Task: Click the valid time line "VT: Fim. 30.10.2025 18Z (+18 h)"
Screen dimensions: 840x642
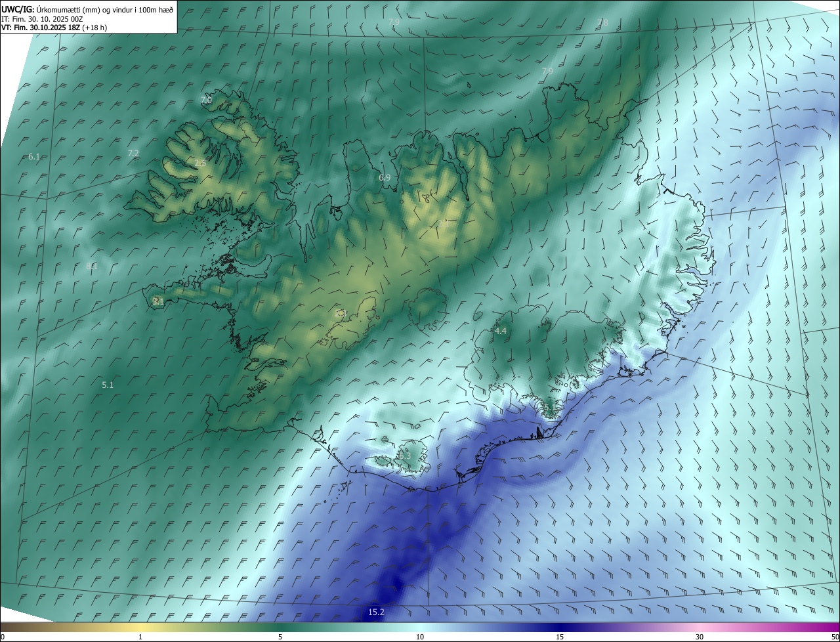Action: click(x=54, y=28)
